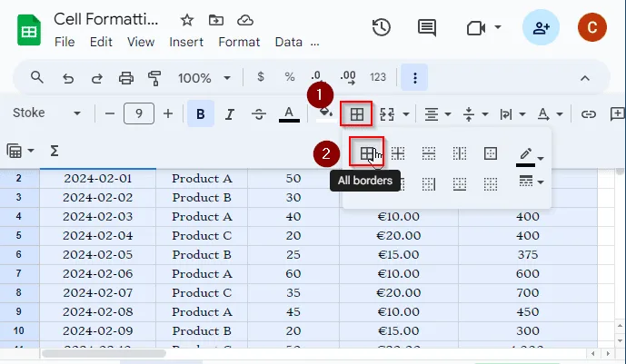Open the Format menu
This screenshot has width=626, height=364.
click(239, 42)
